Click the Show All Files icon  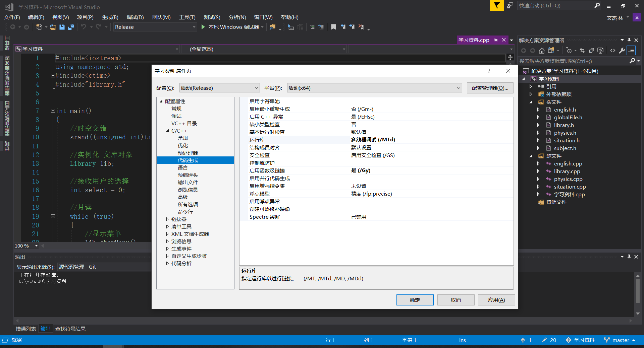(x=600, y=51)
